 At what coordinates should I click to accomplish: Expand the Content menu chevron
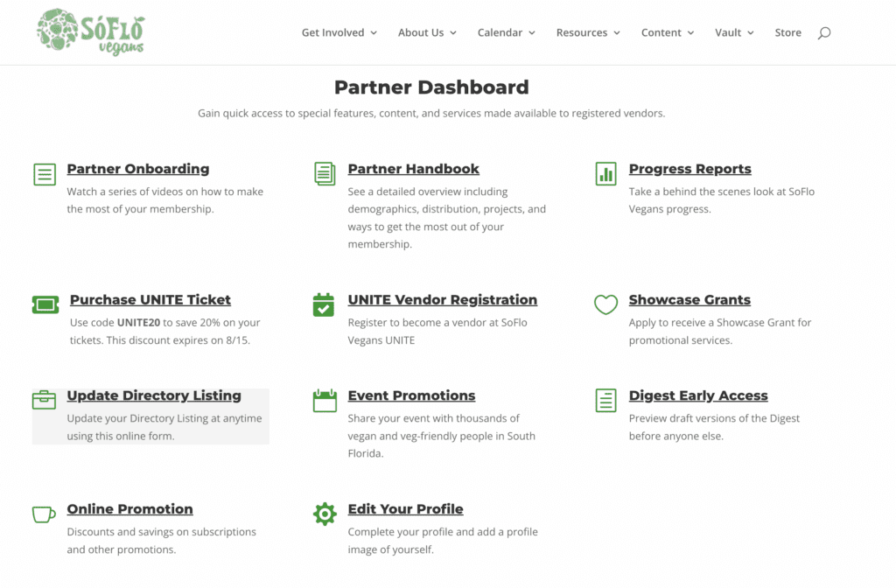(691, 33)
